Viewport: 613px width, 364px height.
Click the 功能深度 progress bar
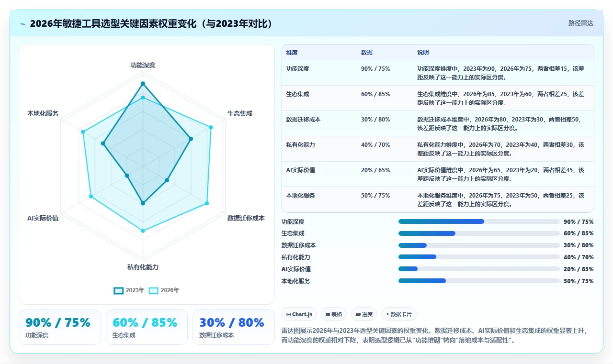[479, 221]
